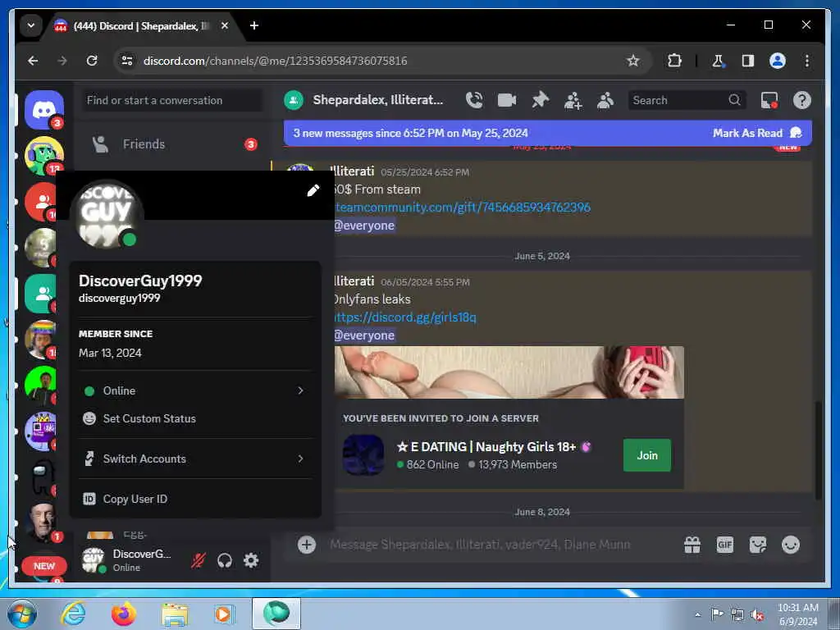Click DiscoverGuy1999 profile avatar

[x=107, y=216]
